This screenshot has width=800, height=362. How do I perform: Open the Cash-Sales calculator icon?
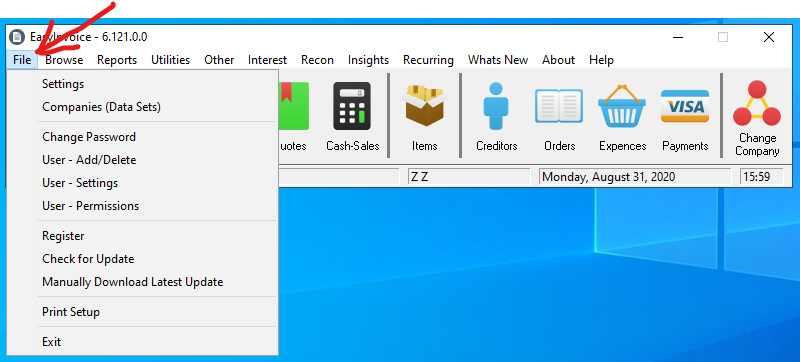(x=353, y=107)
